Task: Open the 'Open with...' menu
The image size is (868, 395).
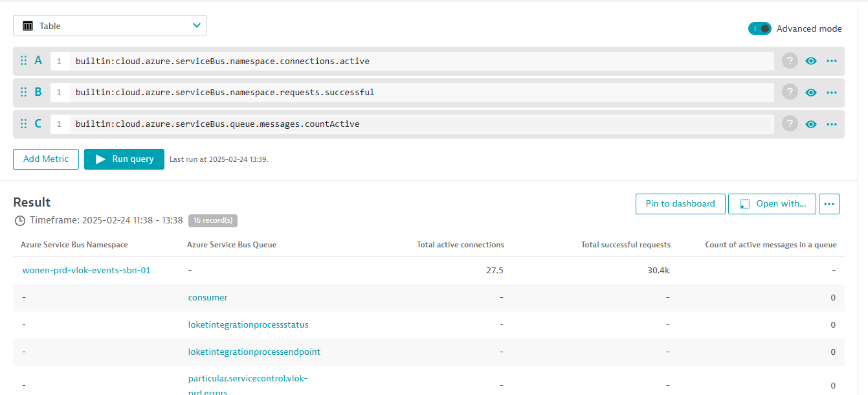Action: click(772, 203)
